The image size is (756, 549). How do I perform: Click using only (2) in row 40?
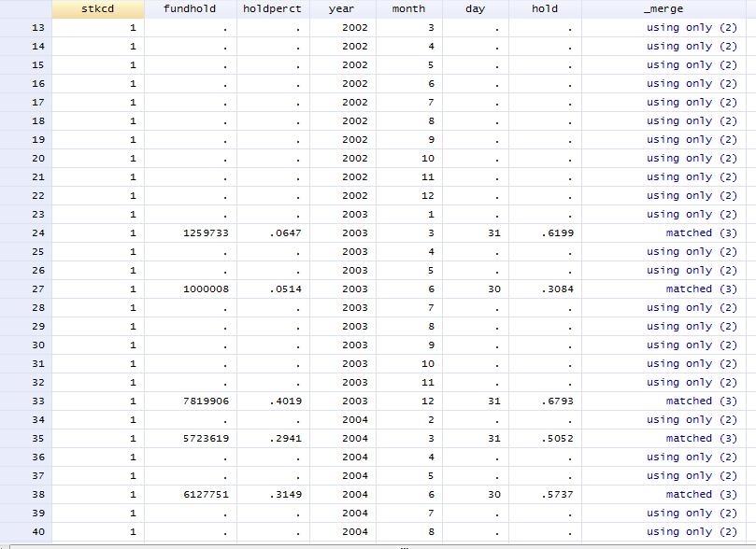[x=692, y=532]
